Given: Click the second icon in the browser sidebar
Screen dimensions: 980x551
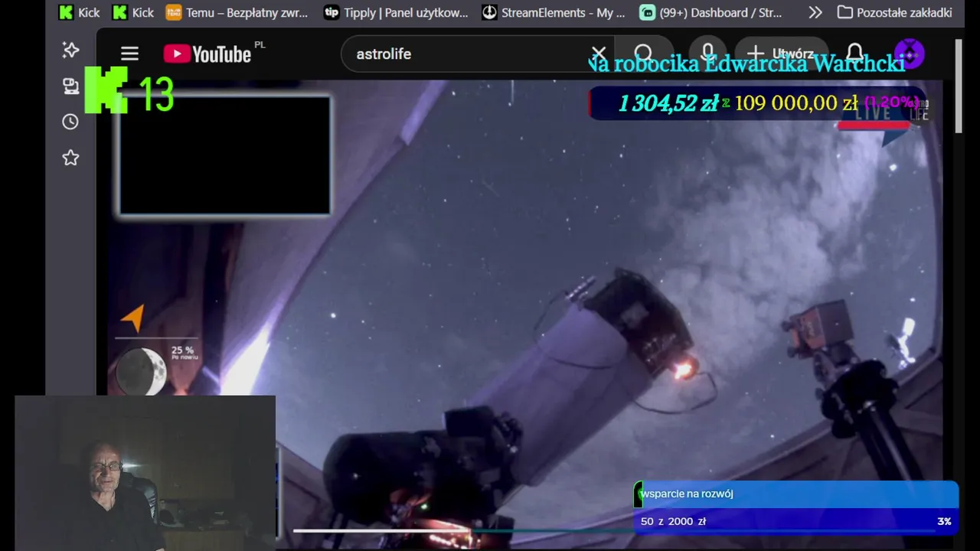Looking at the screenshot, I should (x=70, y=86).
